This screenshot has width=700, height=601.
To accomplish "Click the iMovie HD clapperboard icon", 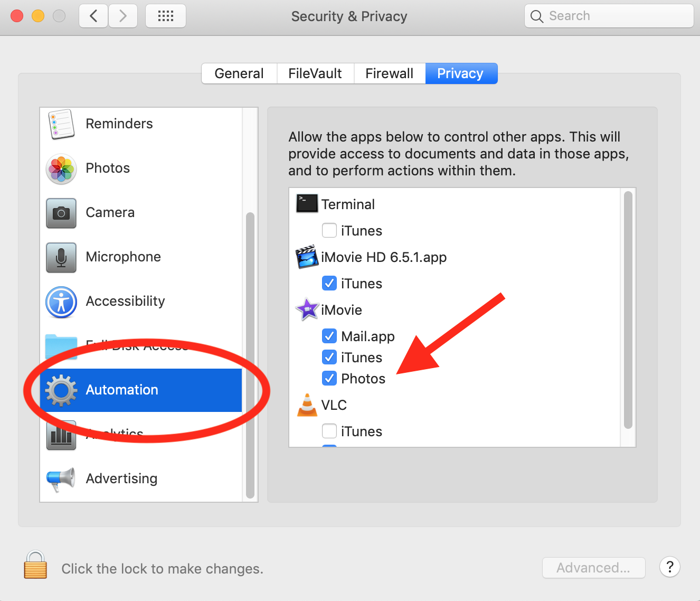I will point(307,257).
